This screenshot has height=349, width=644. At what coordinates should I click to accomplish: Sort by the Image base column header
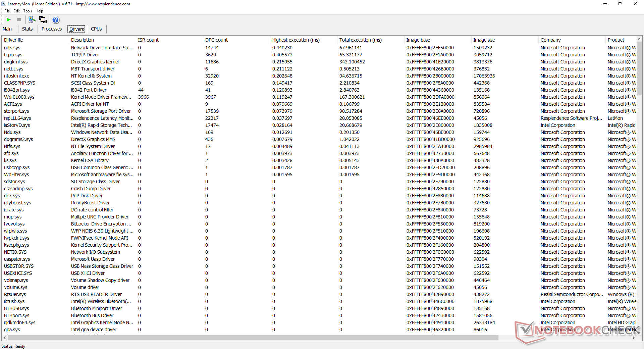tap(438, 40)
